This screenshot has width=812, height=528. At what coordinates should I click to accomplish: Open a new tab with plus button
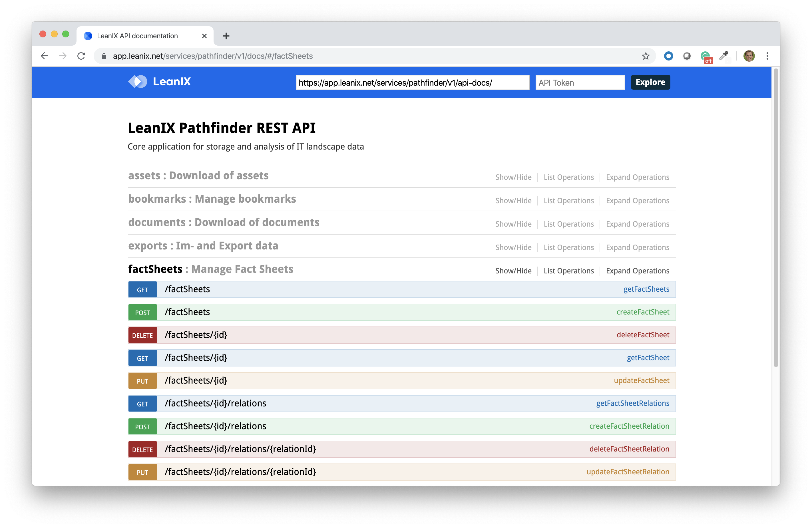pyautogui.click(x=226, y=36)
